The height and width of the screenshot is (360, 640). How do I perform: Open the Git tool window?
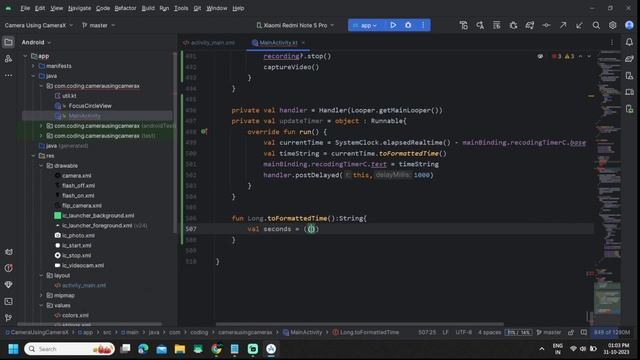[x=8, y=318]
